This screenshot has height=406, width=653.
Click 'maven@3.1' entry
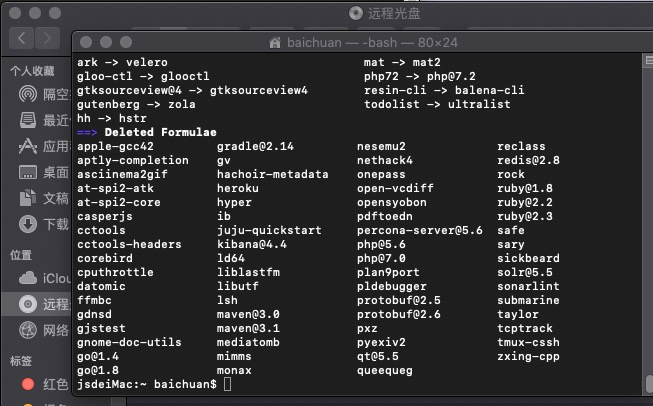(x=248, y=329)
